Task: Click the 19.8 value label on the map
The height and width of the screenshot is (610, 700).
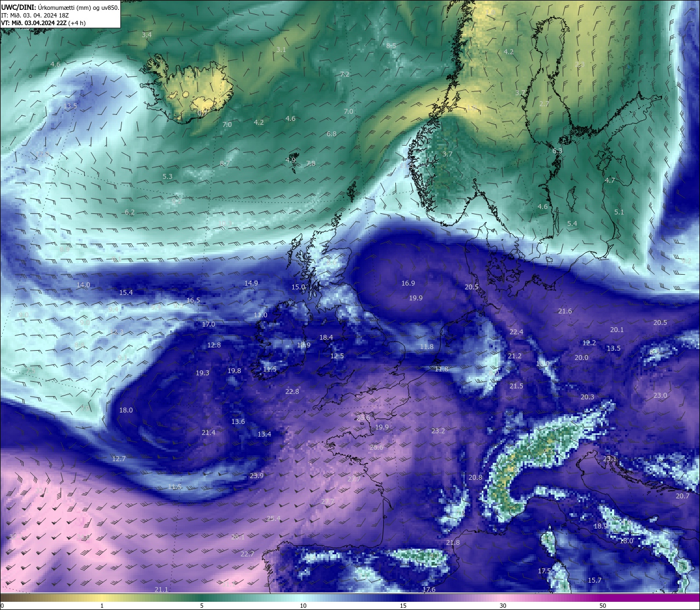Action: [234, 371]
